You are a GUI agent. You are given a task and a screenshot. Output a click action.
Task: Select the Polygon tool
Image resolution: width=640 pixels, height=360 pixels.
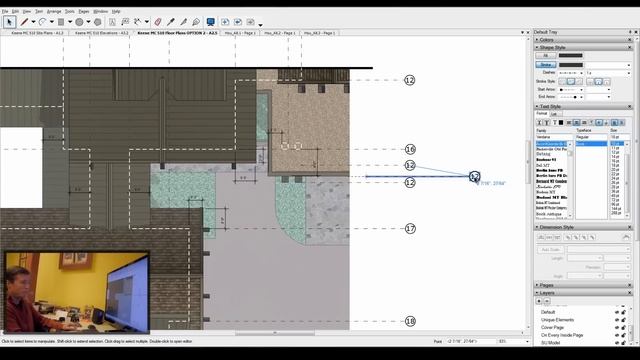(98, 22)
